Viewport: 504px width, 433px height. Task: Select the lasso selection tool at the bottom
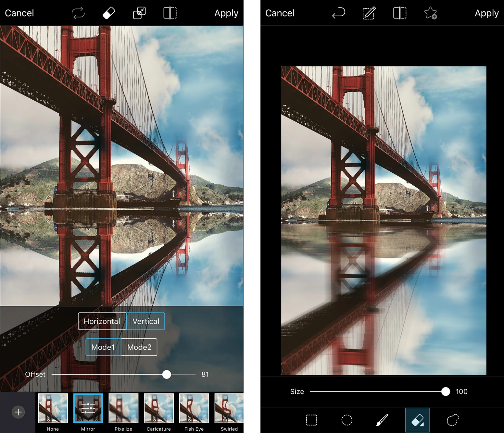click(453, 420)
